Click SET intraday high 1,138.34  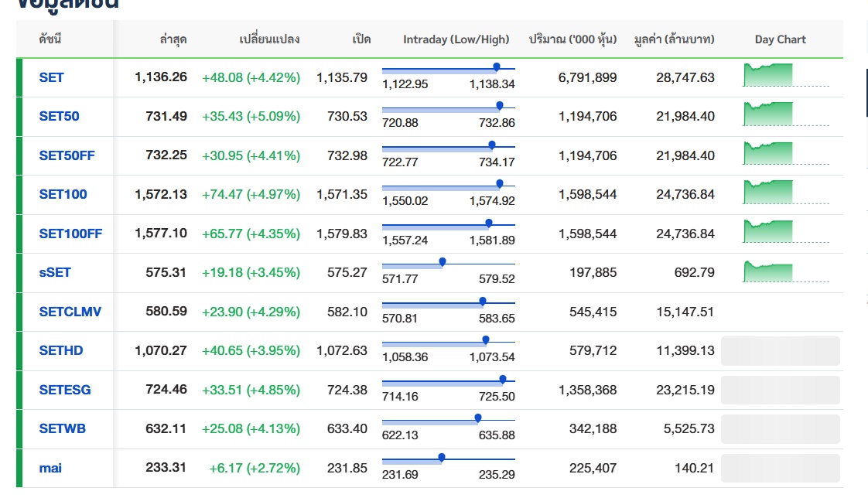pos(492,84)
